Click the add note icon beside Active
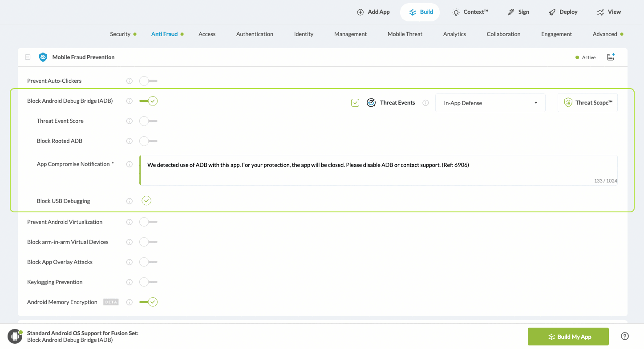 coord(611,57)
